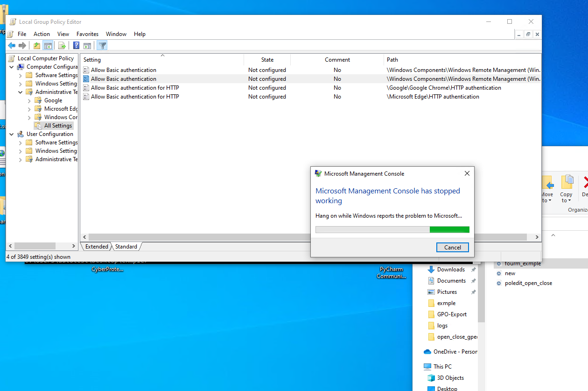
Task: Click the Computer Configuration monitor icon
Action: click(x=21, y=67)
